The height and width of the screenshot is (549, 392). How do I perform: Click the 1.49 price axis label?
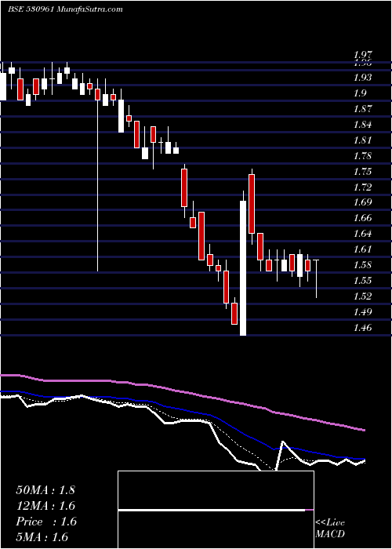[362, 311]
